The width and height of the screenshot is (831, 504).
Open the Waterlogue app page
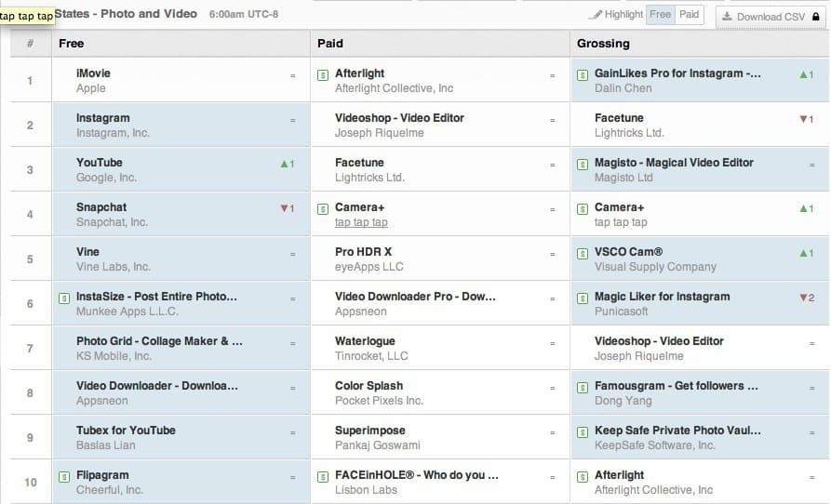(x=365, y=341)
